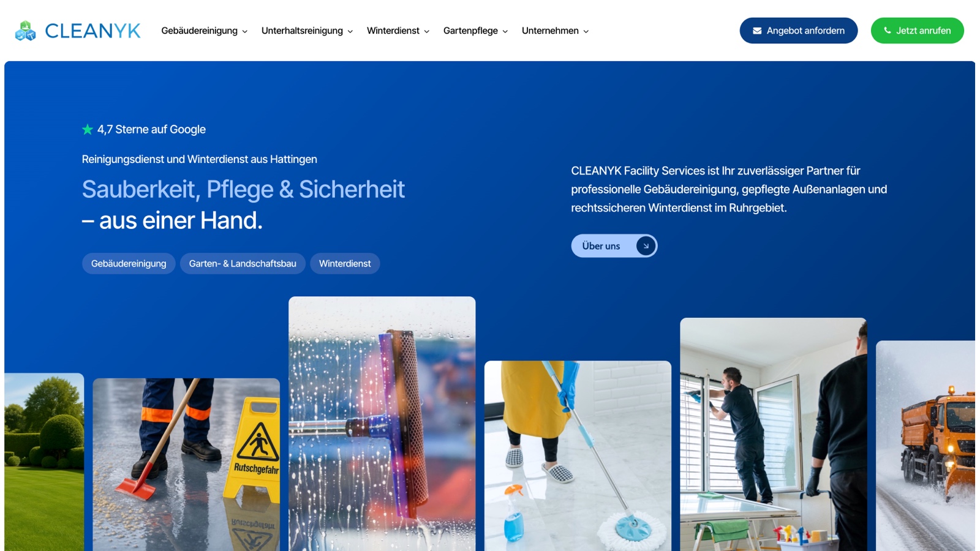Open the floor mopping image
The height and width of the screenshot is (551, 980).
[578, 456]
